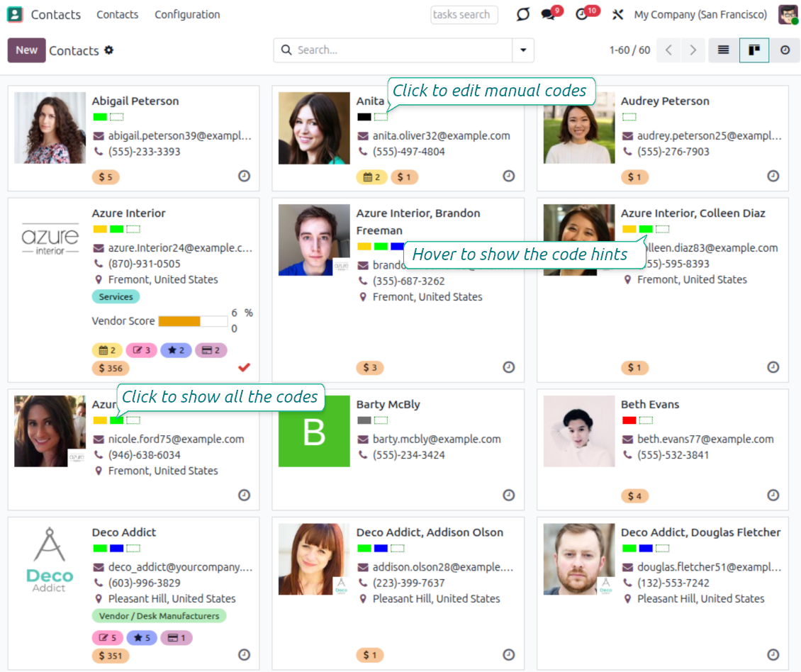Open the My Company (San Francisco) switcher
Image resolution: width=801 pixels, height=672 pixels.
click(700, 14)
